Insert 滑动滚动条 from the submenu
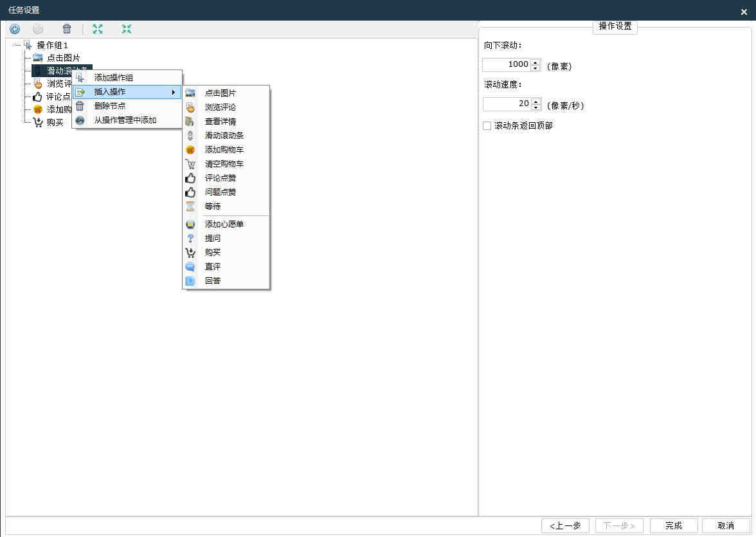The image size is (756, 537). point(226,136)
